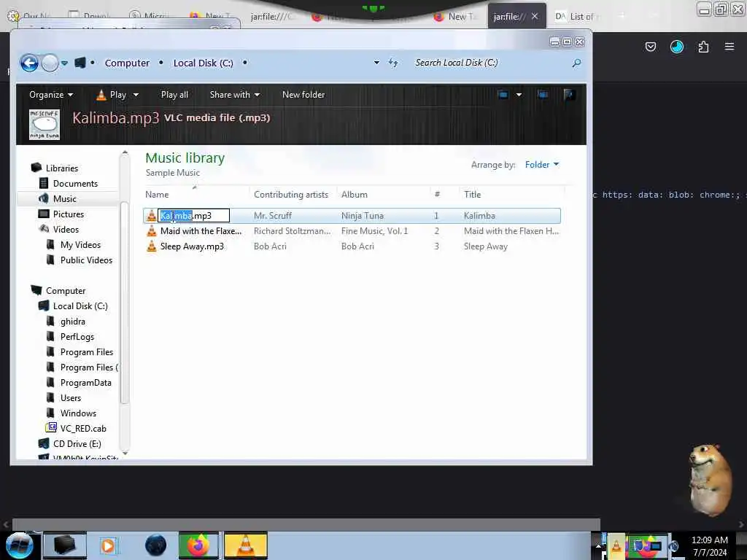The width and height of the screenshot is (747, 560).
Task: Click the Forward navigation circle button
Action: point(50,63)
